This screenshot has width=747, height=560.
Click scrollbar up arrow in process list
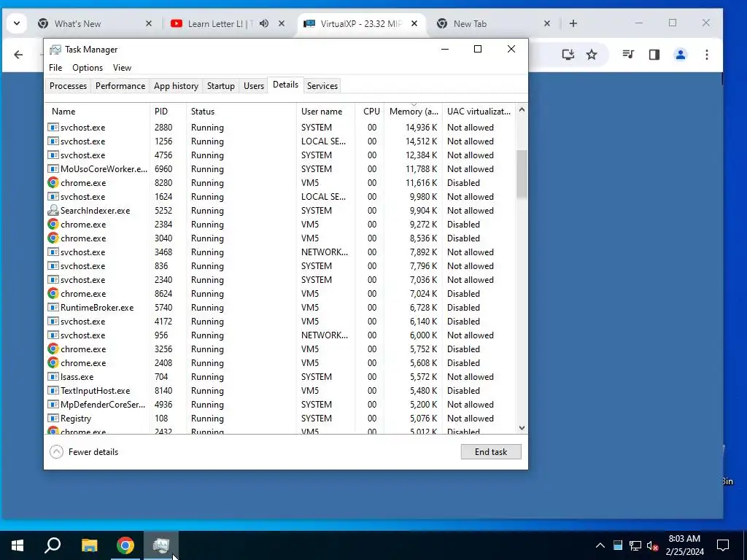[522, 110]
